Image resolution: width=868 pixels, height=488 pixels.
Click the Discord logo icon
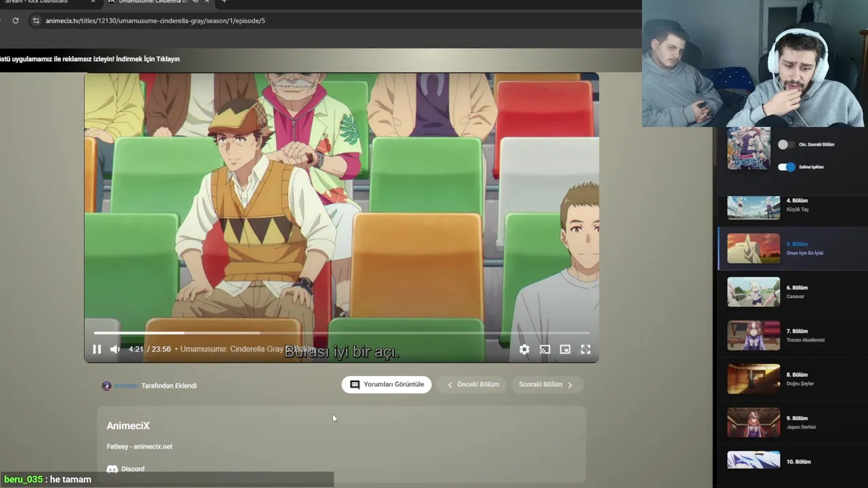[112, 469]
